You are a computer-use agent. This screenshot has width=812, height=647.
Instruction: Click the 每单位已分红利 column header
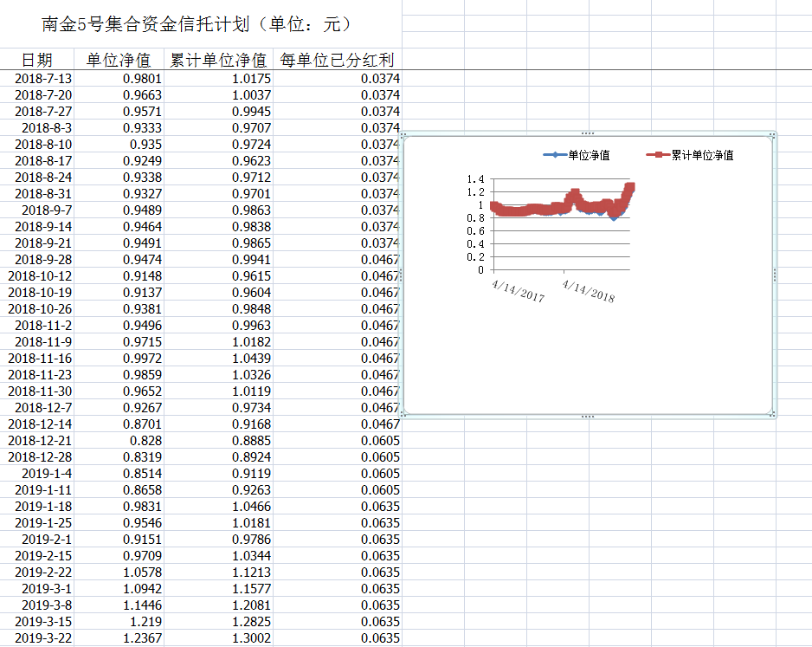pyautogui.click(x=337, y=60)
